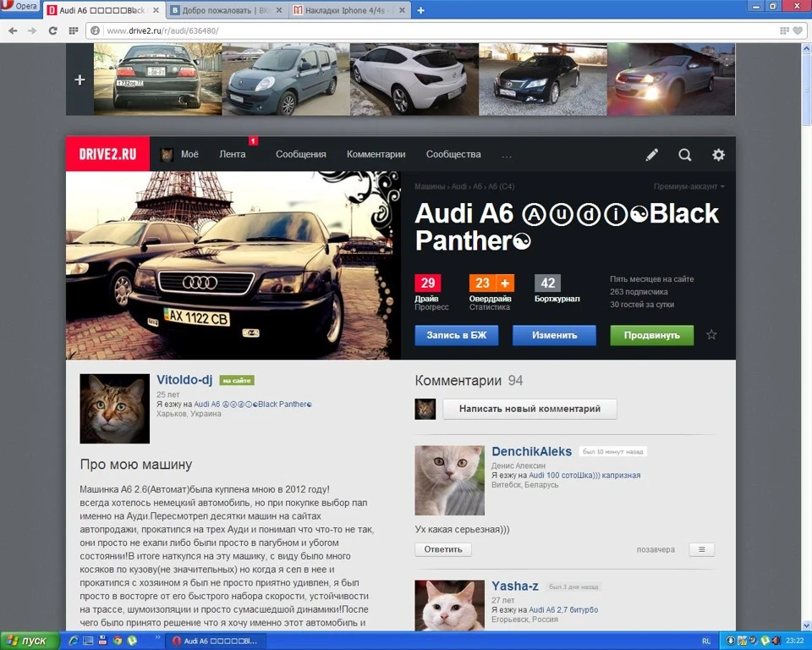Open the Windows 'пуск' Start button

coord(29,641)
